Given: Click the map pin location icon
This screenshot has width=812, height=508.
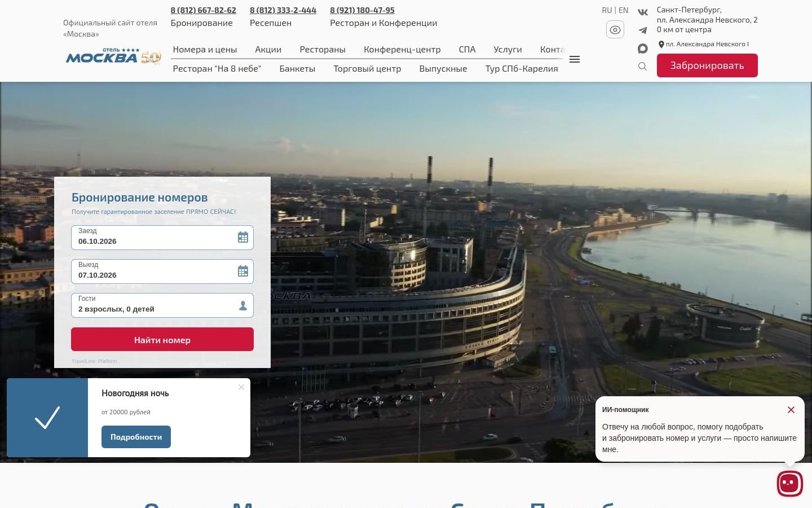Looking at the screenshot, I should click(x=661, y=44).
